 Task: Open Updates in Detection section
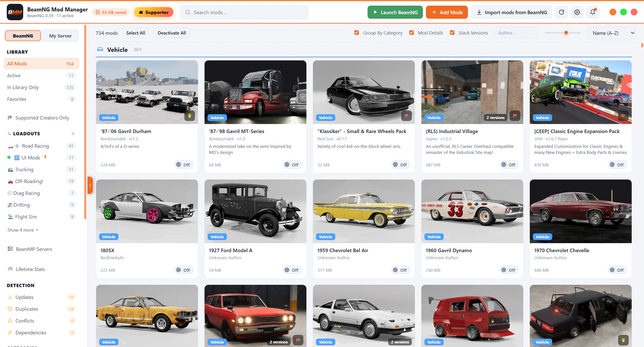pos(41,297)
